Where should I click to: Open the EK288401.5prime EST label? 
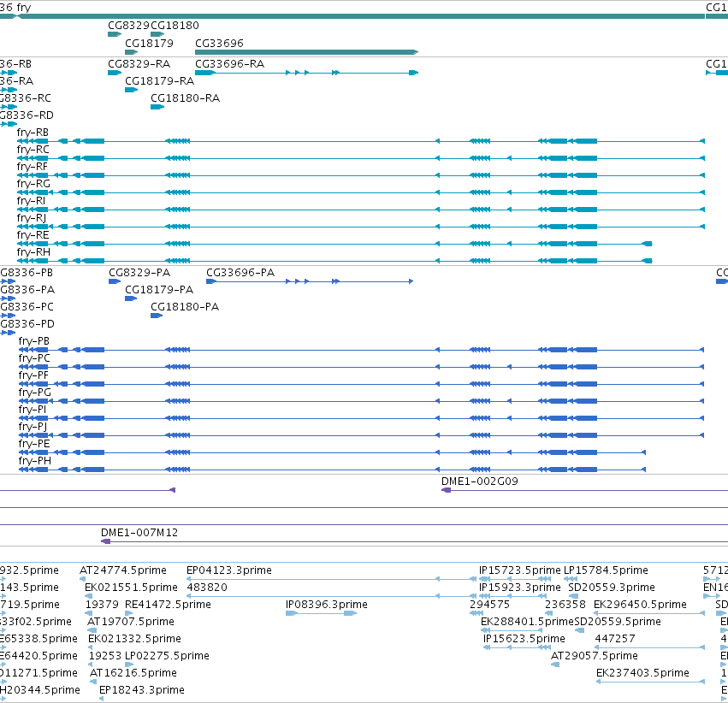[x=527, y=622]
